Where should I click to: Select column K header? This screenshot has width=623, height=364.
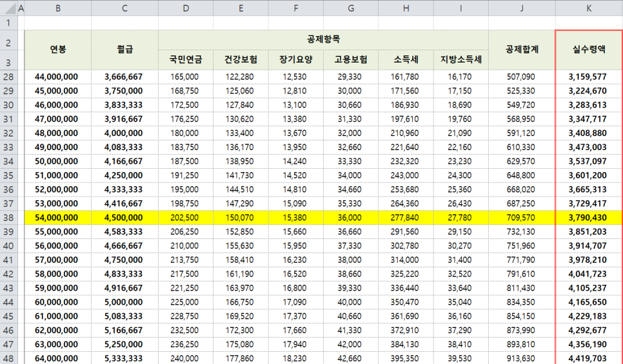(x=589, y=8)
